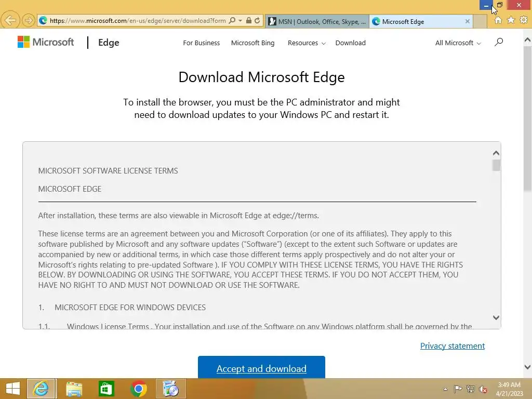
Task: Click the license terms scrollbar thumb
Action: 496,165
